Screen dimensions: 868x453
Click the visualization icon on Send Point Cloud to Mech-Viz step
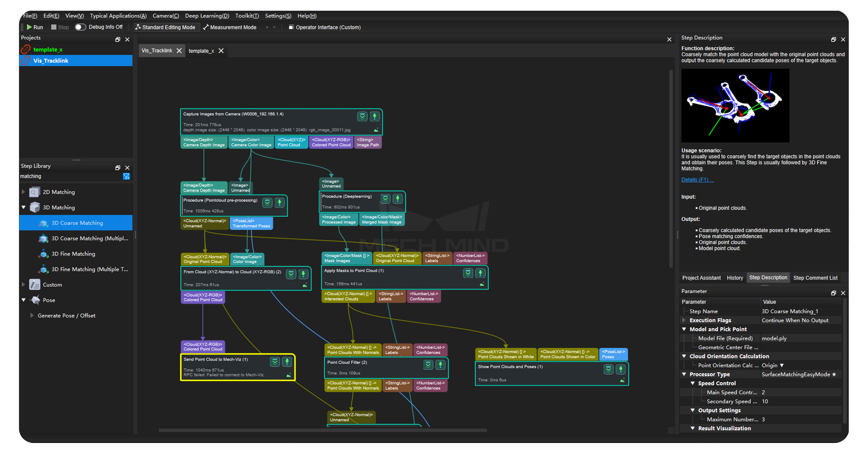point(288,375)
